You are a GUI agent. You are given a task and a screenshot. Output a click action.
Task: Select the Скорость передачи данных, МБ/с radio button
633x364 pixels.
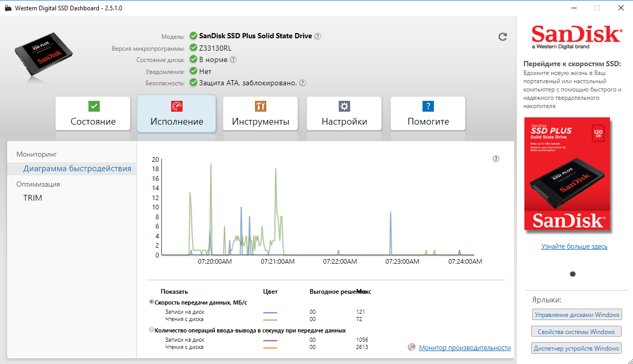(152, 302)
